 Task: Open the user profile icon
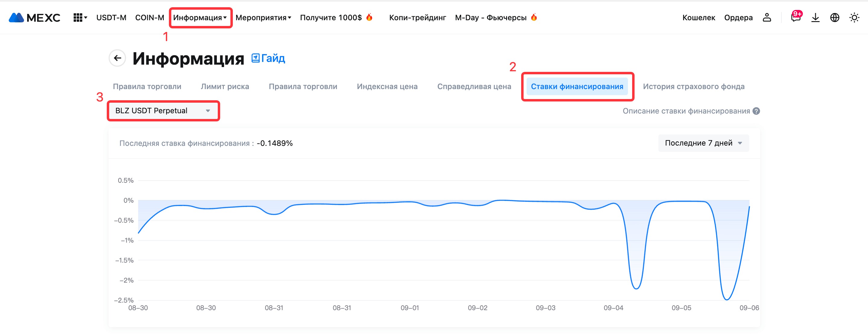pyautogui.click(x=767, y=18)
